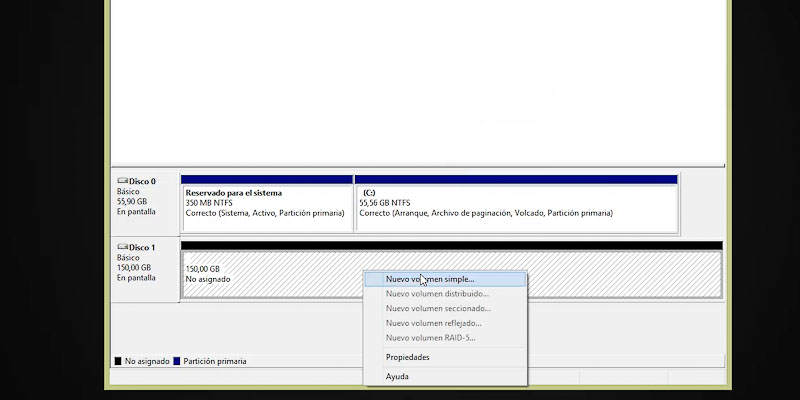Viewport: 800px width, 400px height.
Task: Select the Reservado para el sistema partition
Action: pos(267,204)
